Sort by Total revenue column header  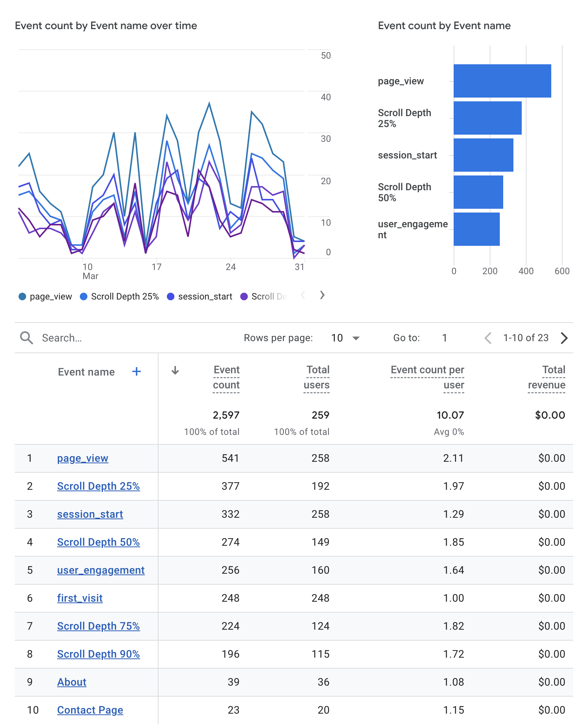tap(547, 377)
